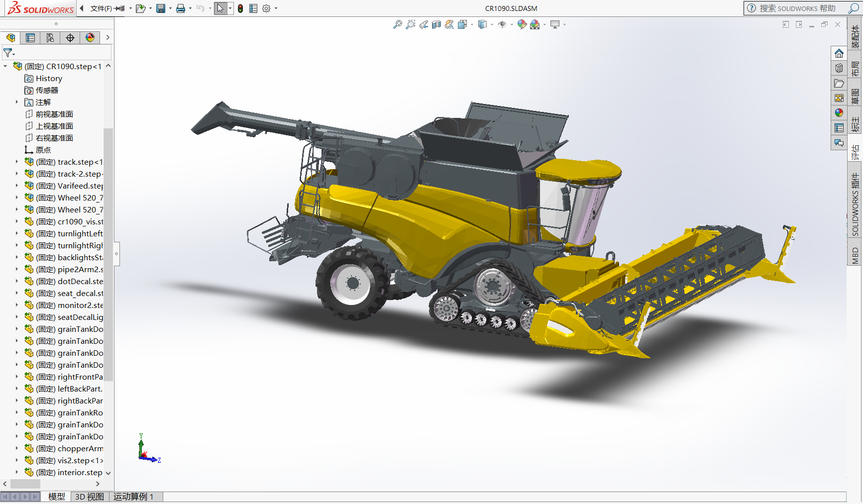Open the Print options dropdown arrow

[190, 8]
